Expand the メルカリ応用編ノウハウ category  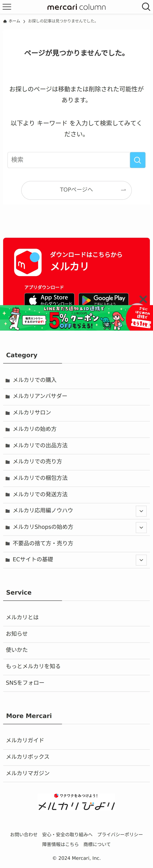[x=141, y=511]
